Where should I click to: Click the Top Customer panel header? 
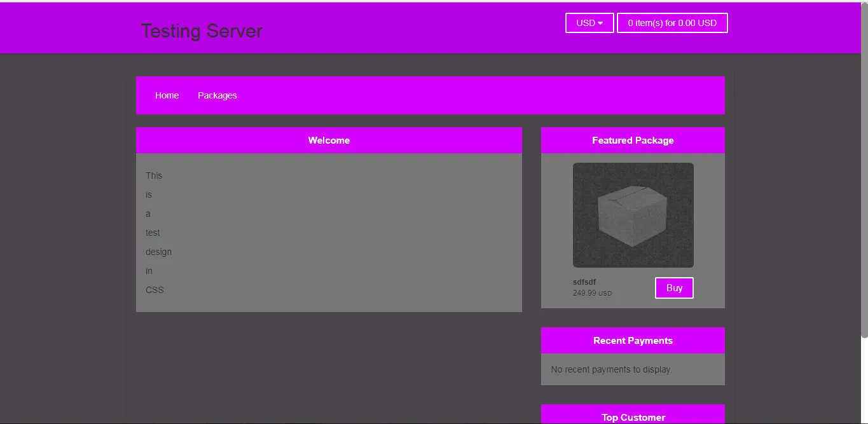(x=632, y=417)
